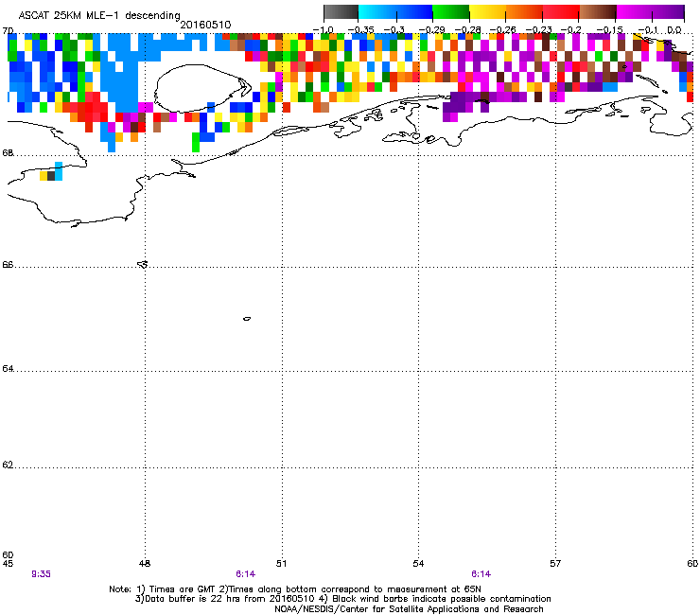The image size is (700, 615).
Task: Click the latitude label '66'
Action: click(8, 264)
